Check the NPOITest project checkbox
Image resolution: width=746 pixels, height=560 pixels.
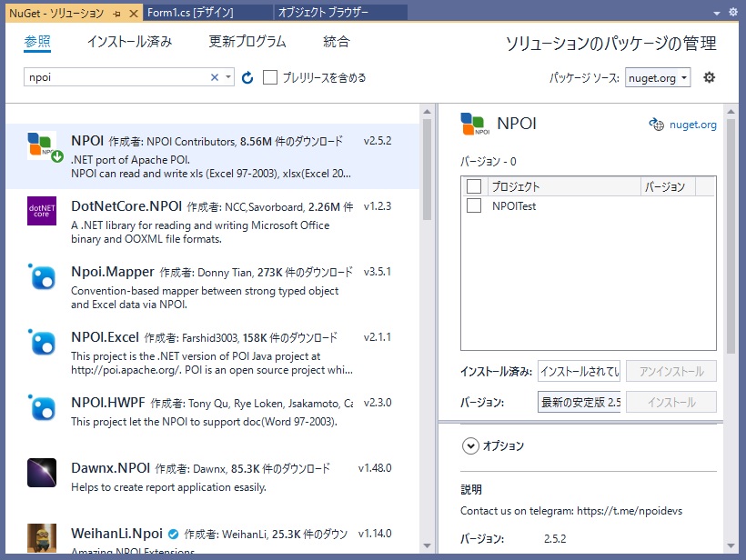[x=474, y=205]
